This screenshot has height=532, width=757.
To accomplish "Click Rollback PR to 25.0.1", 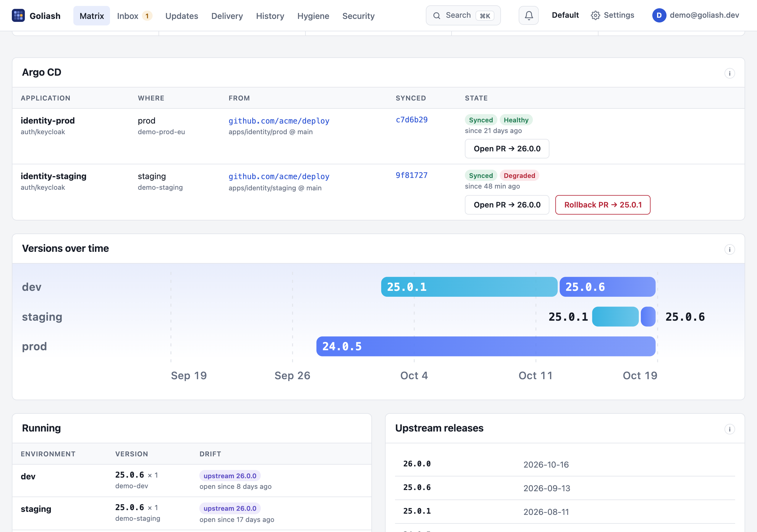I will tap(603, 205).
